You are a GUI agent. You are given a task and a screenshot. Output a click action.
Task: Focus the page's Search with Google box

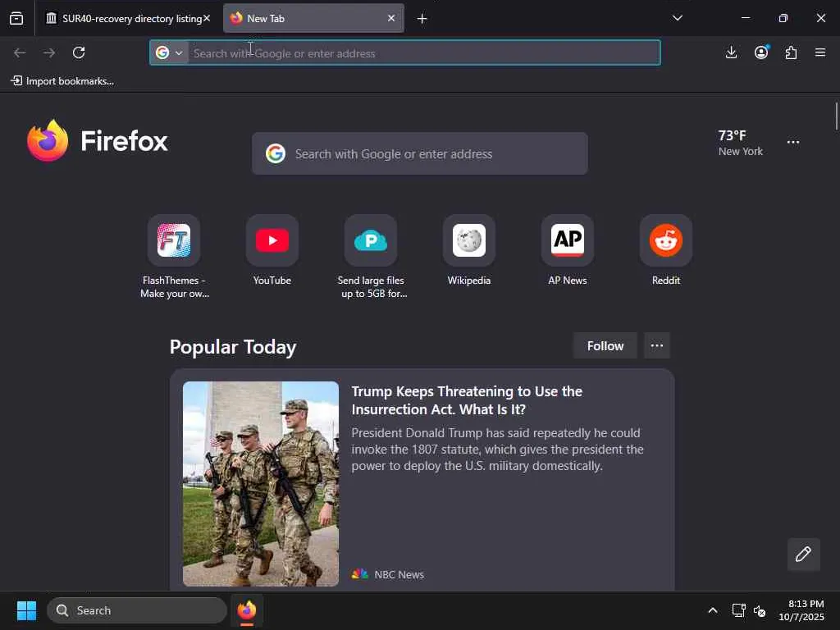pos(419,153)
